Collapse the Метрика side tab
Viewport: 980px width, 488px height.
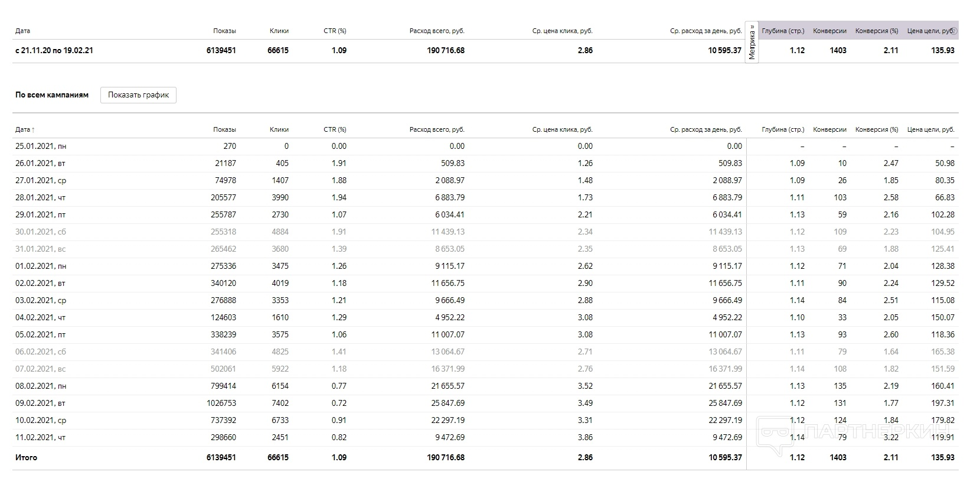click(752, 43)
